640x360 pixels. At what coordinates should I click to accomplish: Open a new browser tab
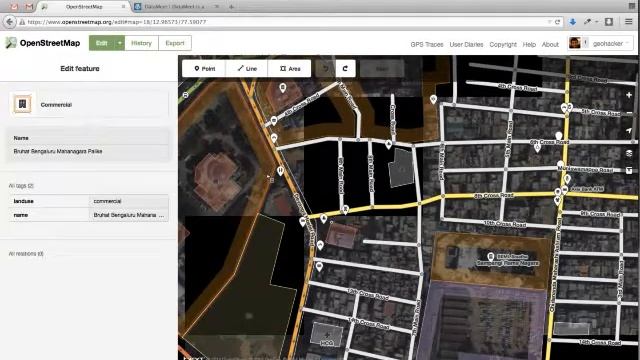(231, 7)
